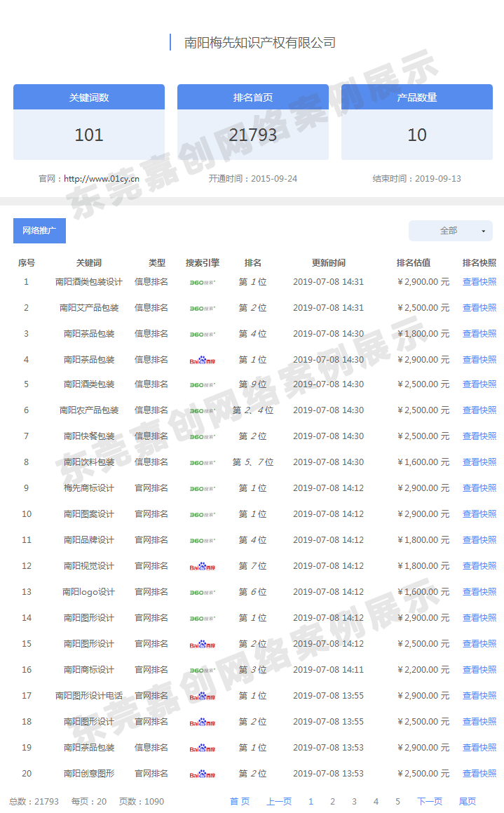Screen dimensions: 504x813
Task: Select the 网络推广 tab
Action: 39,231
